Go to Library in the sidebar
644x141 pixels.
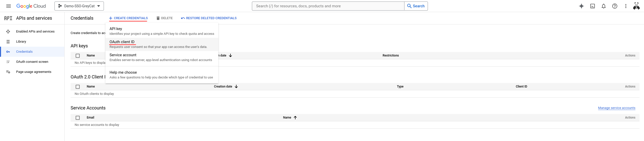pos(32,42)
